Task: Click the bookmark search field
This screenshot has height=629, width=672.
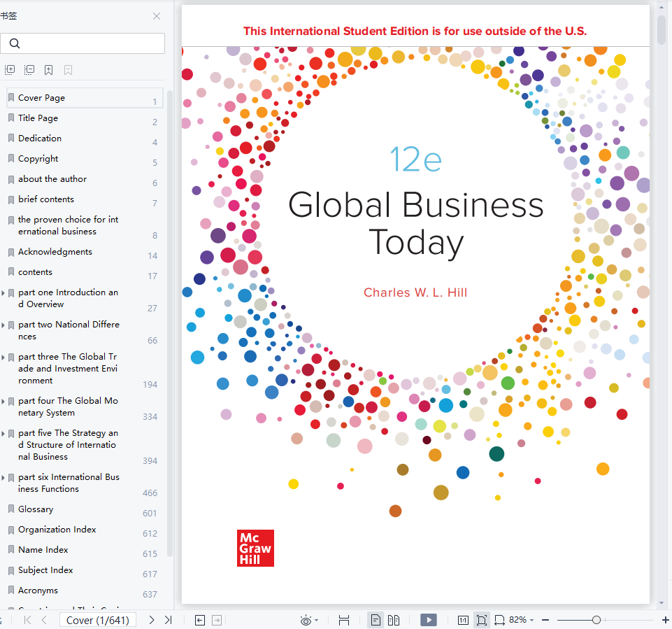Action: (x=83, y=43)
